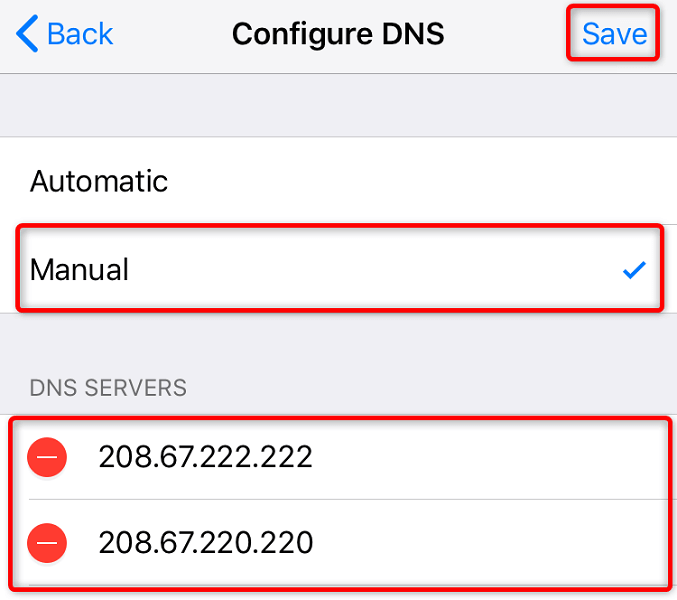
Task: Tap navigation bar space between title and Save
Action: pos(505,34)
